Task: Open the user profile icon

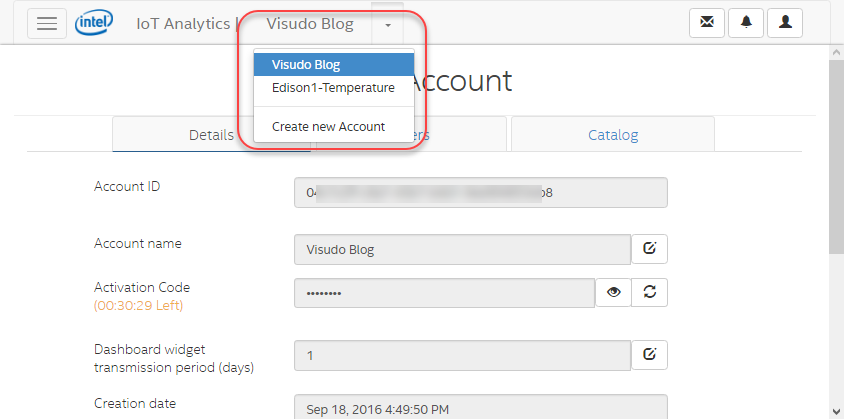Action: (x=785, y=23)
